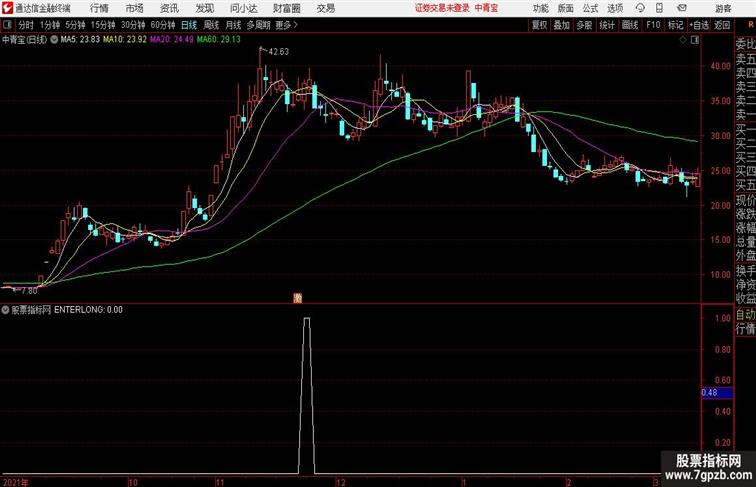
Task: Click the blue 0.48 value marker
Action: click(x=717, y=392)
